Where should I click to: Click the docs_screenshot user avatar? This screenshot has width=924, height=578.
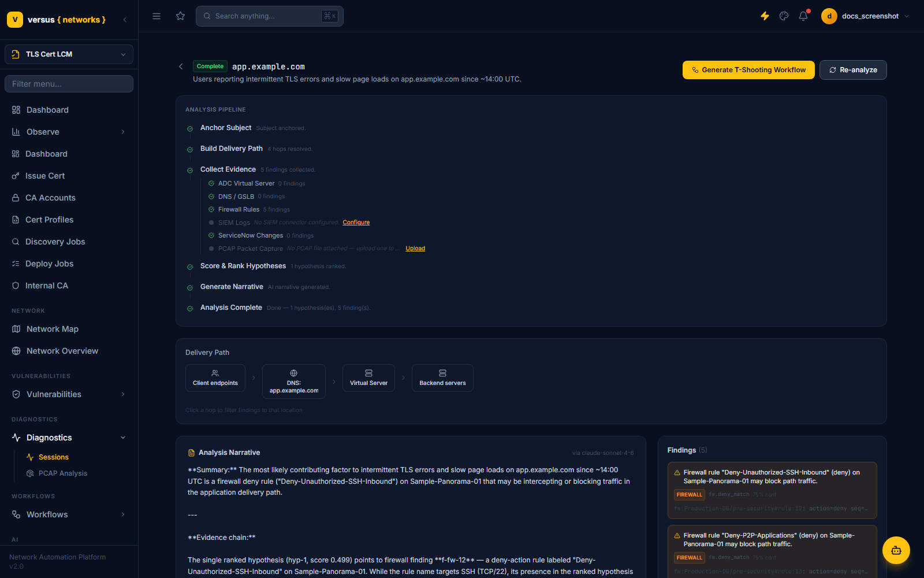(829, 16)
